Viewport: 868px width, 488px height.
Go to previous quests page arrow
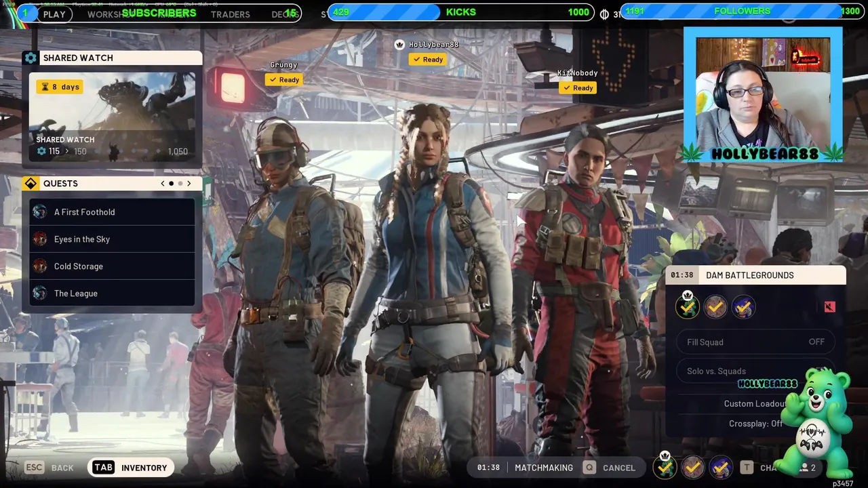pyautogui.click(x=163, y=184)
